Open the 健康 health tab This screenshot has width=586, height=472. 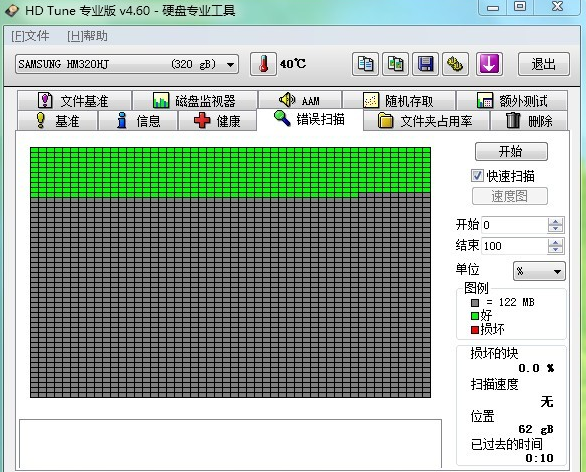tap(218, 121)
